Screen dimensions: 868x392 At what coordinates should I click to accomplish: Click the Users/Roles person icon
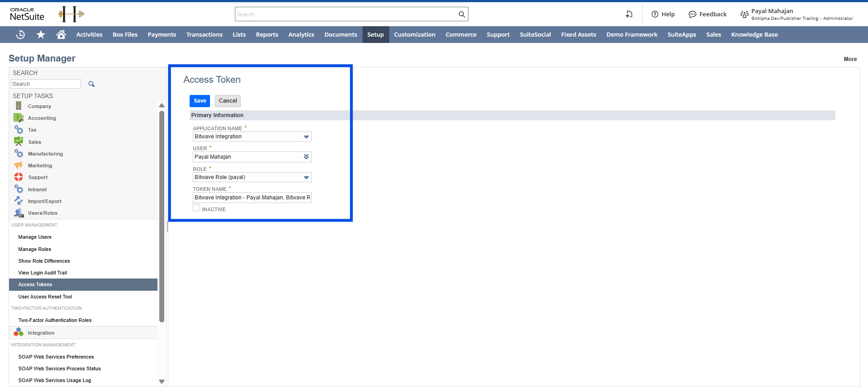coord(19,213)
